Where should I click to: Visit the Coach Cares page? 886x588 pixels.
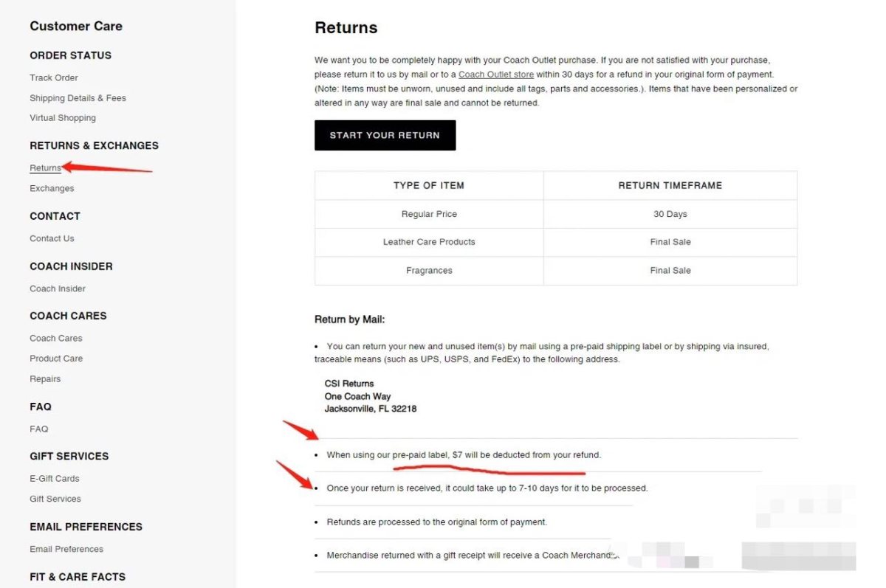[56, 338]
